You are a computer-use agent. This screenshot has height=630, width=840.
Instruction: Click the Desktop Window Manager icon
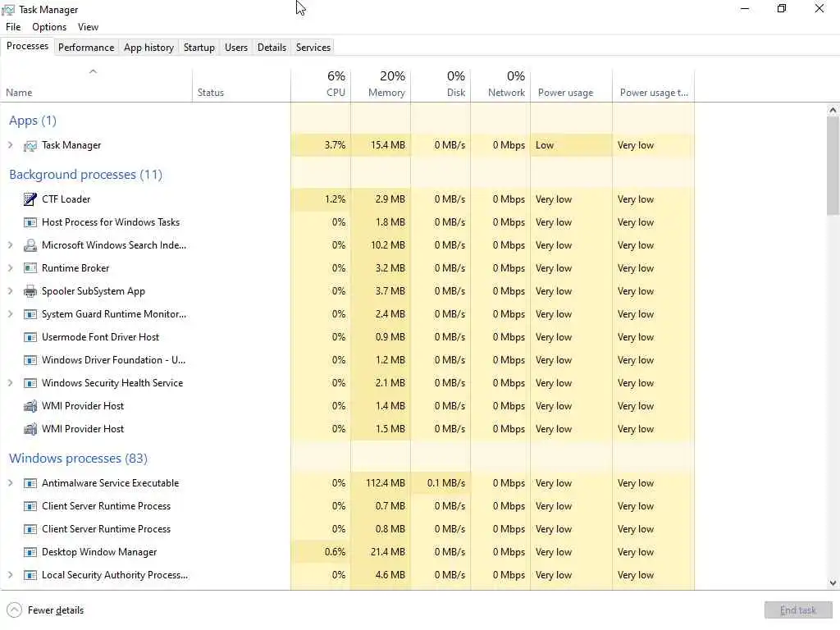click(30, 552)
